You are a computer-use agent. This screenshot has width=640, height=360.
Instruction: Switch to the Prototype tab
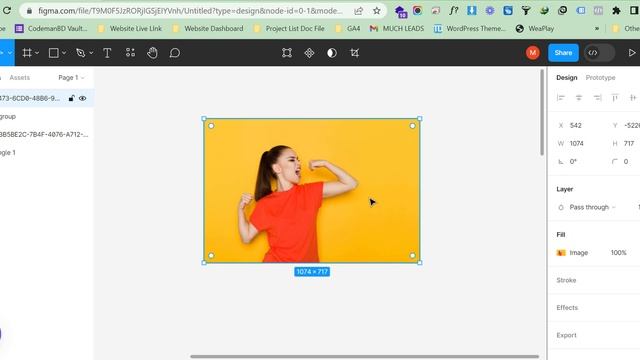(x=600, y=78)
